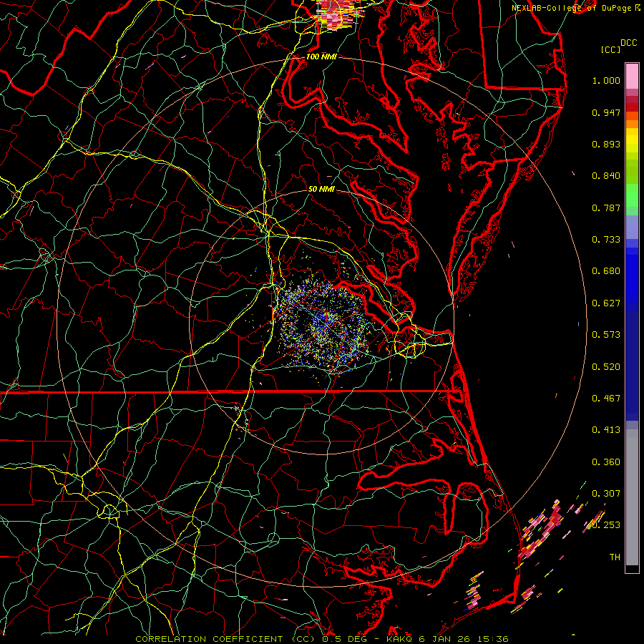Click the gray low-value colorbar segment

coord(632,497)
